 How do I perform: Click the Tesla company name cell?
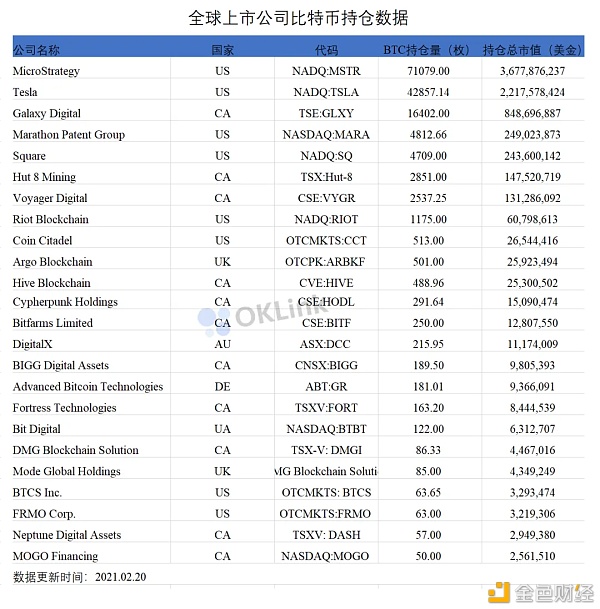click(25, 92)
